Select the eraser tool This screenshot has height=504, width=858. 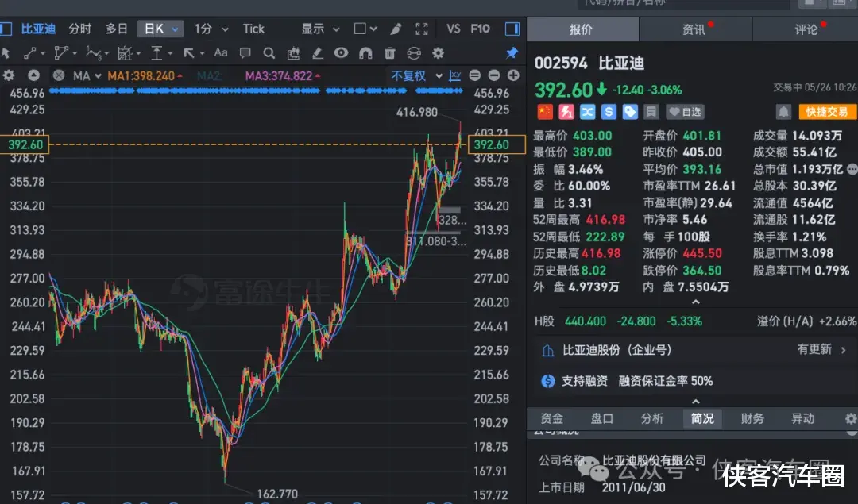[317, 53]
